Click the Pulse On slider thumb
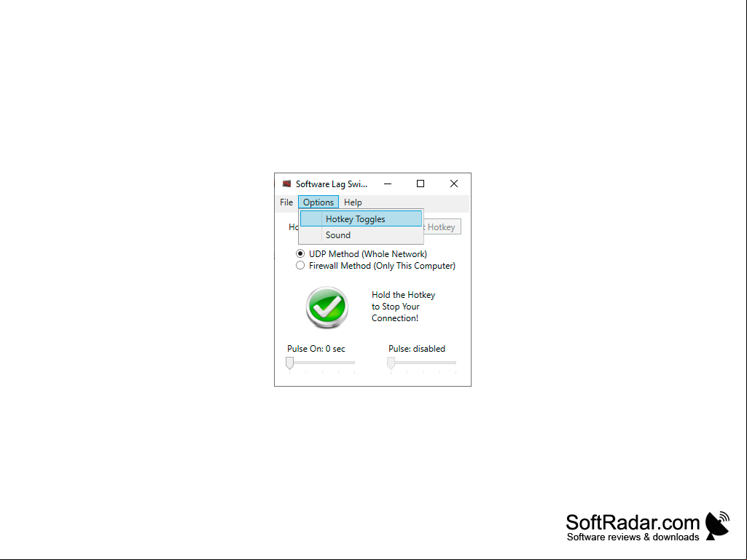This screenshot has width=747, height=560. [x=289, y=363]
